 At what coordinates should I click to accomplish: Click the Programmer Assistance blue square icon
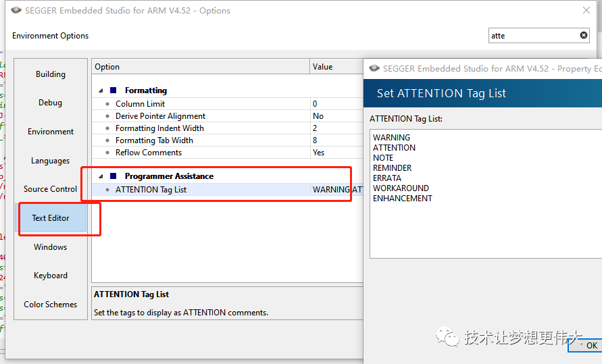point(114,176)
